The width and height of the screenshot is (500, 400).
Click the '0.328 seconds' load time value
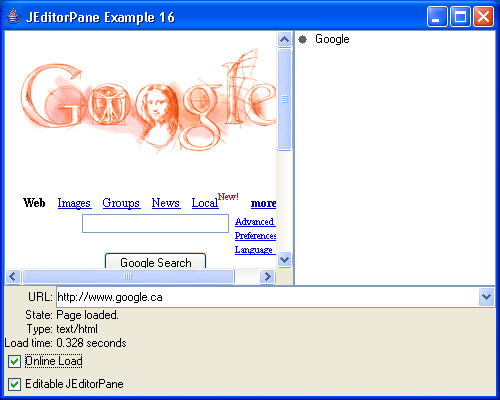pyautogui.click(x=91, y=343)
